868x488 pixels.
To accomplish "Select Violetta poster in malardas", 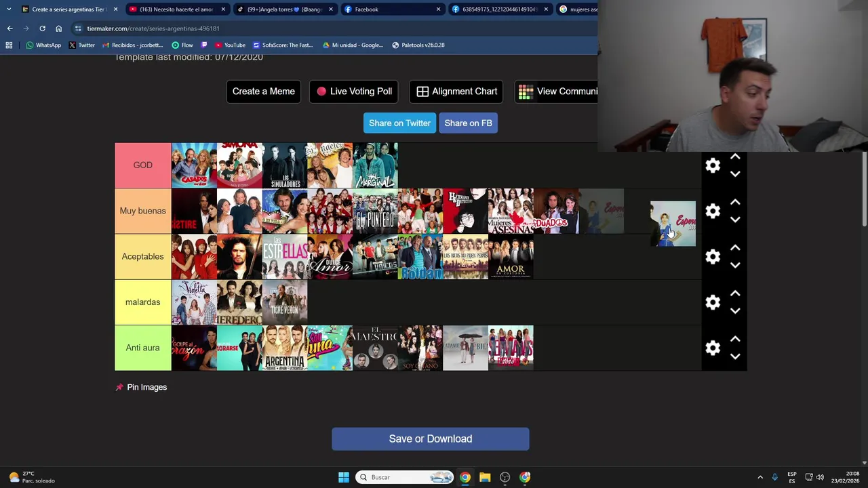I will [194, 302].
